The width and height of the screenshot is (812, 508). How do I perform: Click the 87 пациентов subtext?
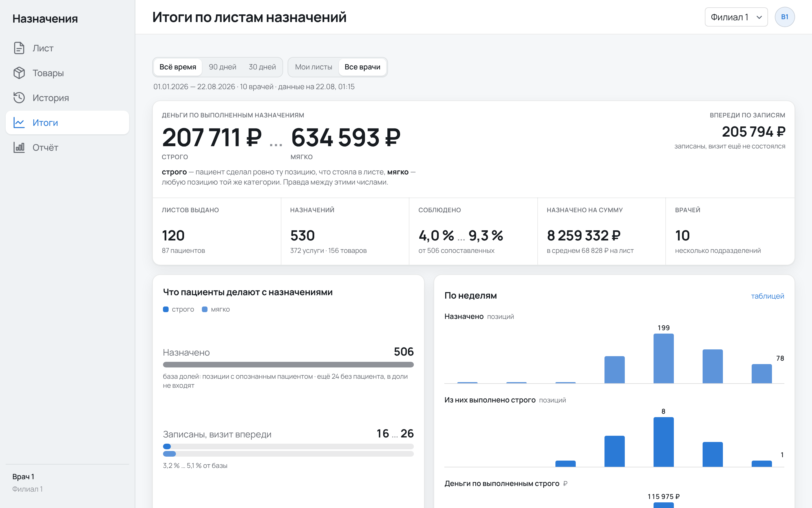[183, 251]
